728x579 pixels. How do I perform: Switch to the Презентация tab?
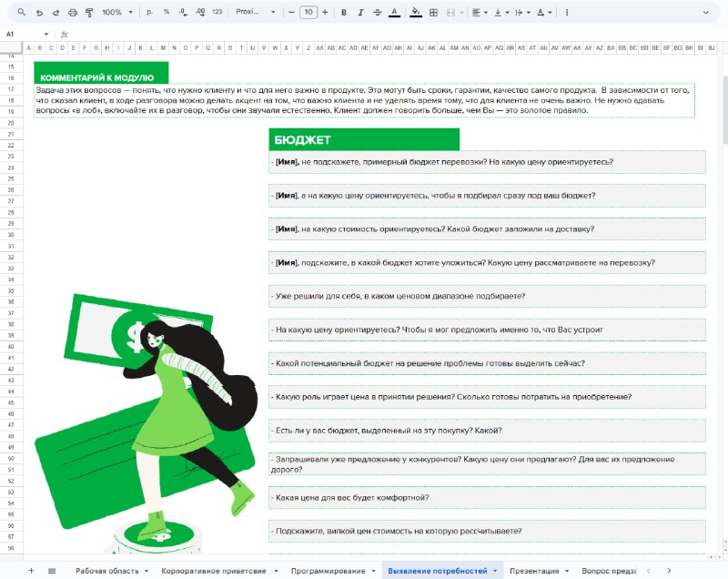click(x=534, y=571)
